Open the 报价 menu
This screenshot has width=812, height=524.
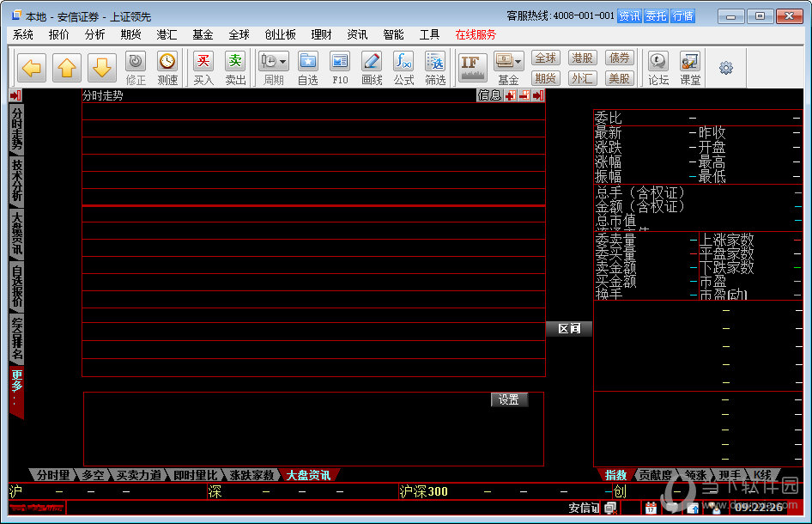click(x=58, y=34)
